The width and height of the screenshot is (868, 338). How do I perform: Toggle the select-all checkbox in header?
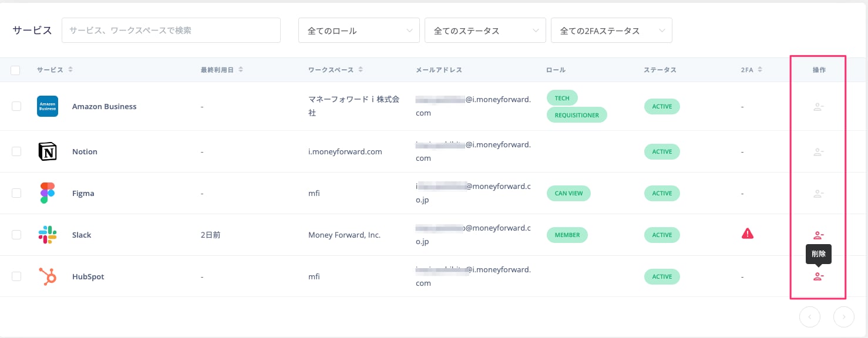click(x=16, y=70)
